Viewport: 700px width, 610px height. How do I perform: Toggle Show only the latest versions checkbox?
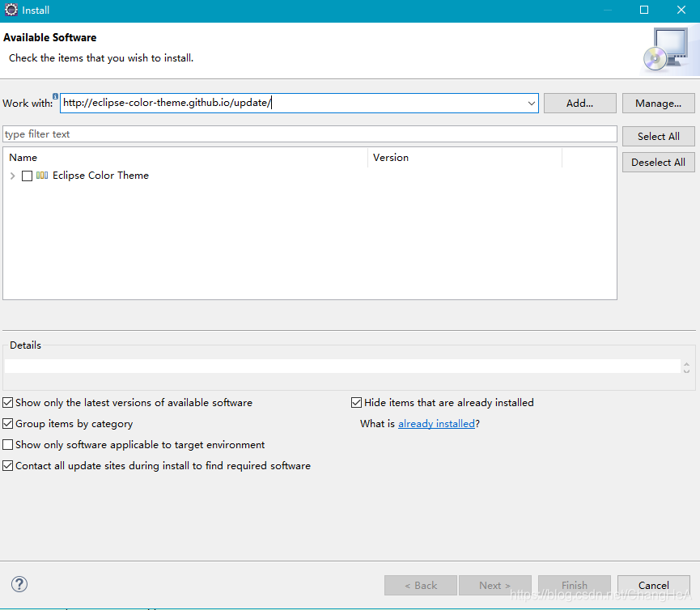(7, 403)
